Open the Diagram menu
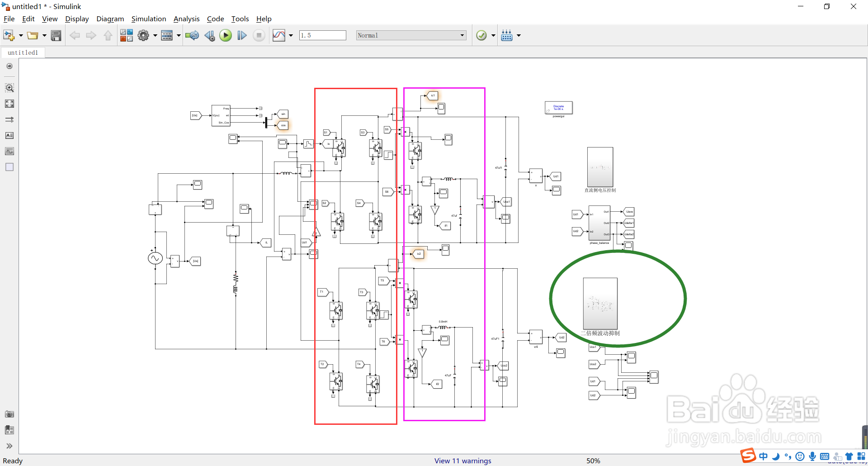 point(110,19)
